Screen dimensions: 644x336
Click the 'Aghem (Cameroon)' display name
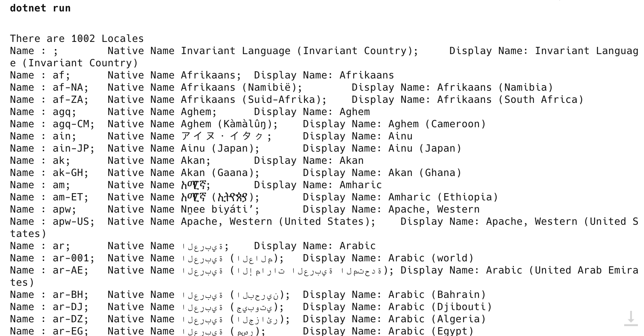tap(437, 124)
